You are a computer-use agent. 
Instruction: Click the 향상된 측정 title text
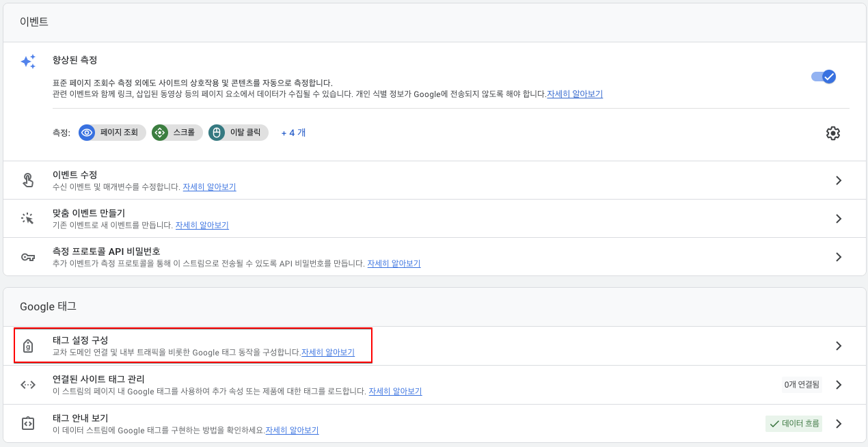pos(74,60)
